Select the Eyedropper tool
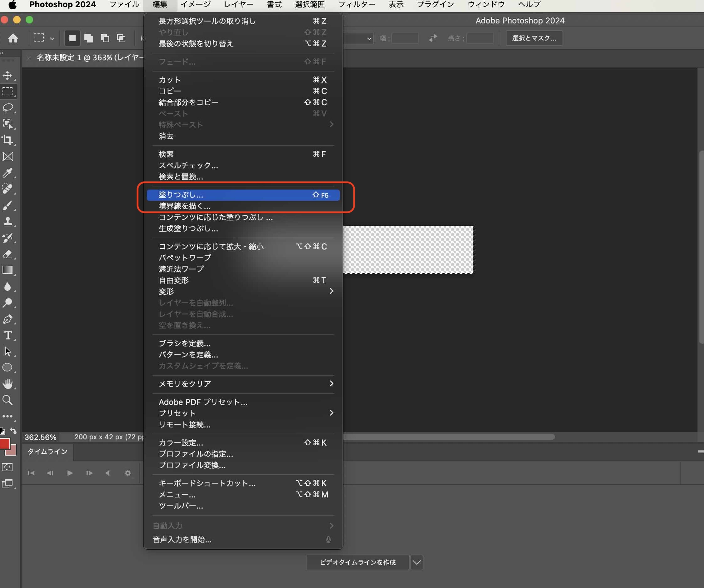Screen dimensions: 704x588 [8, 173]
